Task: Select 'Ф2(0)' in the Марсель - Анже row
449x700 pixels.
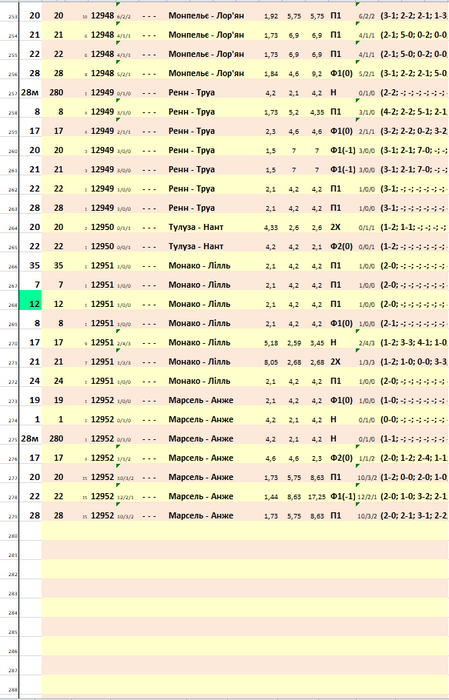Action: click(341, 458)
